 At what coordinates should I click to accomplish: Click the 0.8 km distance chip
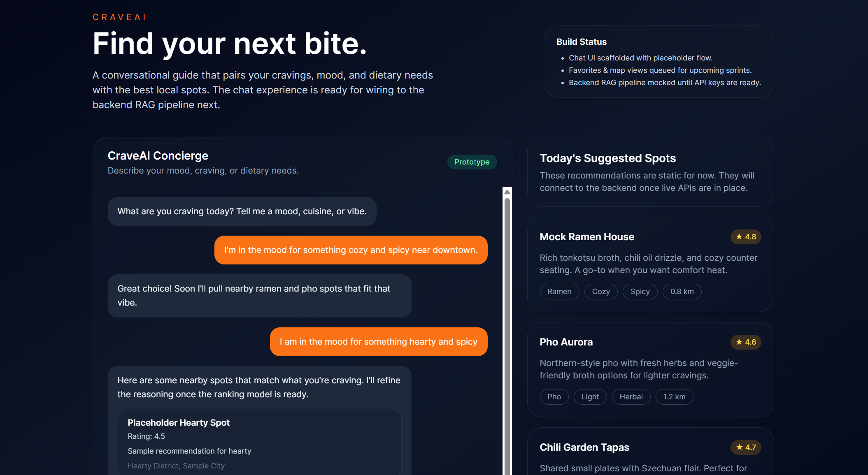[x=682, y=292]
